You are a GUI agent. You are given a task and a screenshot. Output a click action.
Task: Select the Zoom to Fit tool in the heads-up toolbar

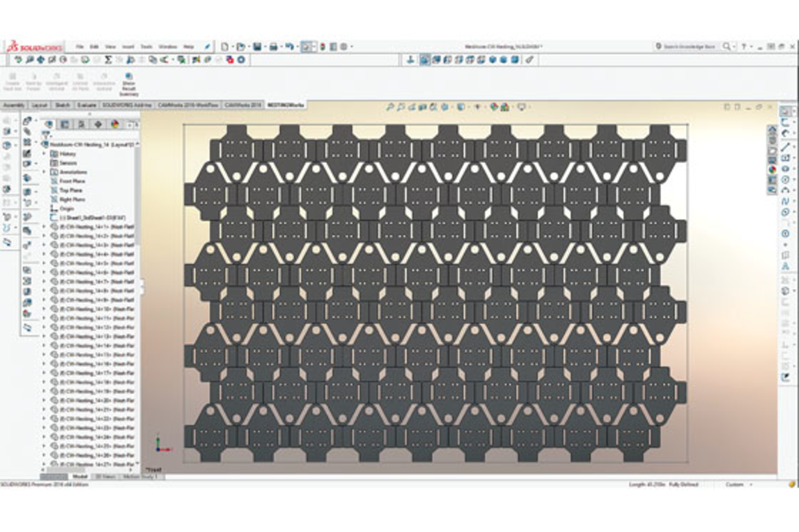[390, 106]
